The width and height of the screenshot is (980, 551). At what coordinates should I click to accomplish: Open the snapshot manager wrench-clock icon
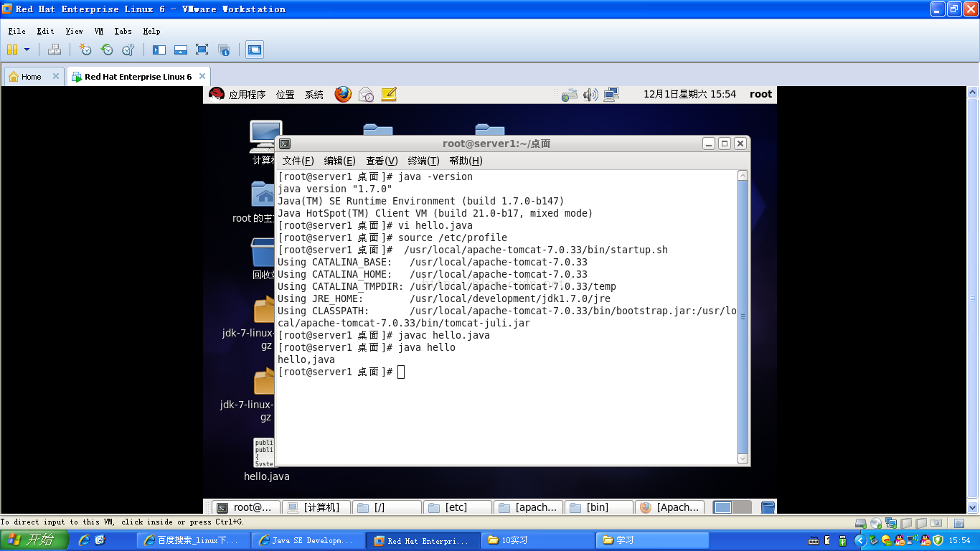128,50
